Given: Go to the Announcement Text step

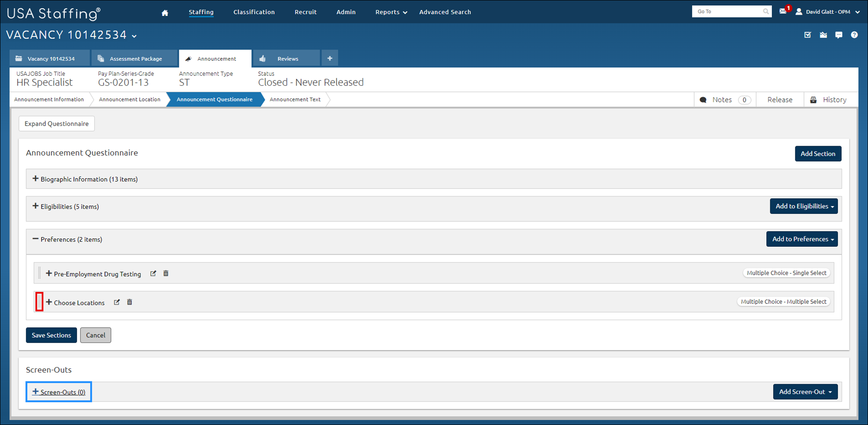Looking at the screenshot, I should coord(295,99).
